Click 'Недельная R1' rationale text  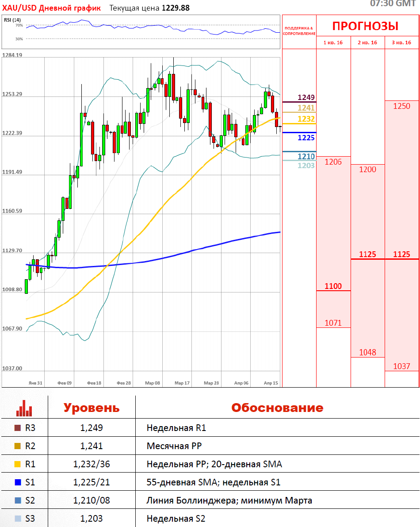(176, 428)
